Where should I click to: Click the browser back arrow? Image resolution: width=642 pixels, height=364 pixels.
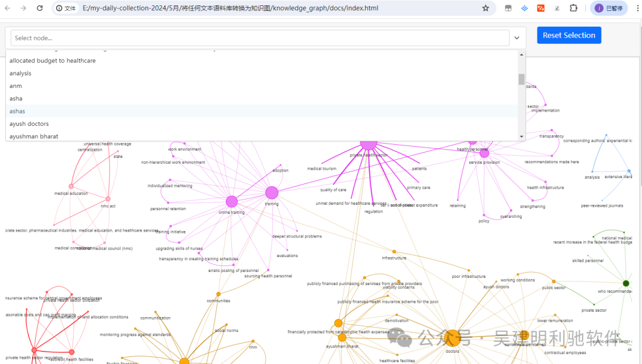coord(7,8)
